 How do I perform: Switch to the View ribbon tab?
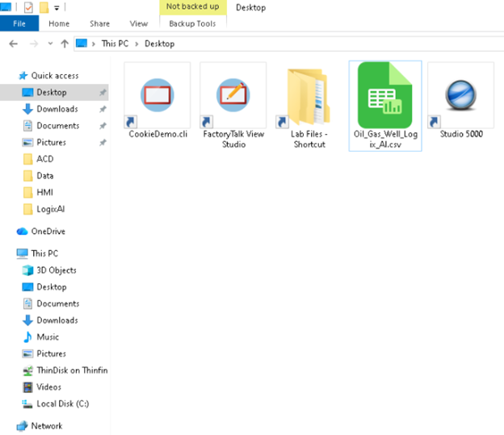coord(139,23)
